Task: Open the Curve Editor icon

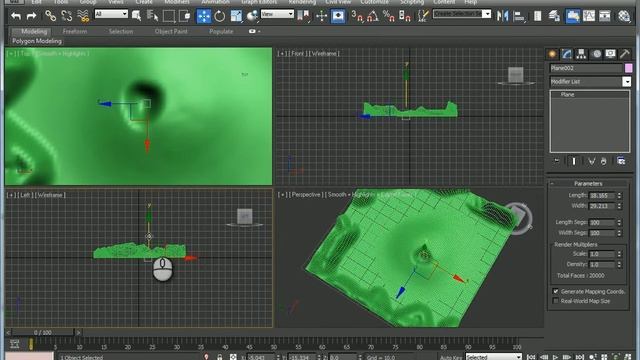Action: click(589, 16)
